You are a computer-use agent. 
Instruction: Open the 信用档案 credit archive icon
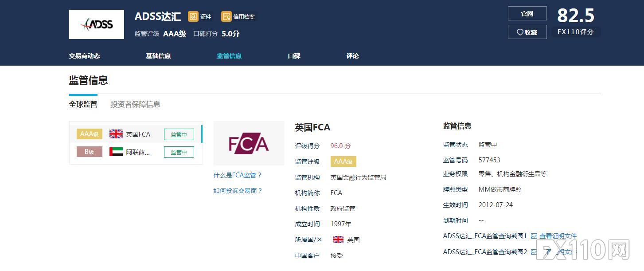(226, 16)
